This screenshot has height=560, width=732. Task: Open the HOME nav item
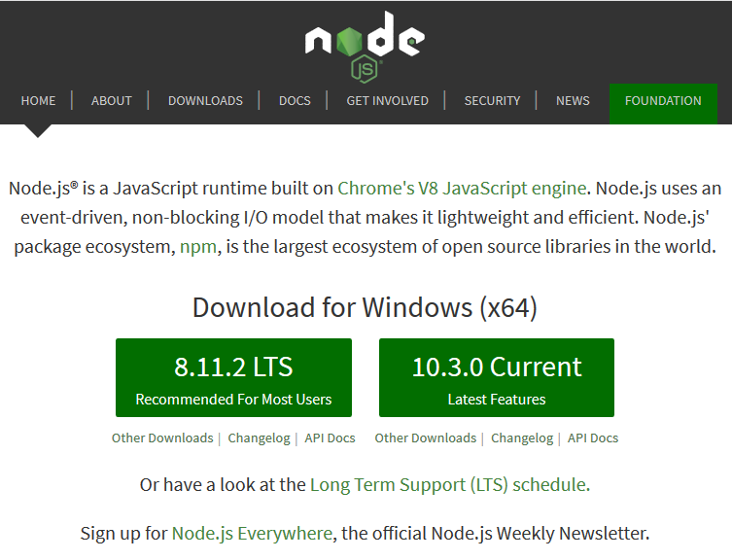pos(38,100)
